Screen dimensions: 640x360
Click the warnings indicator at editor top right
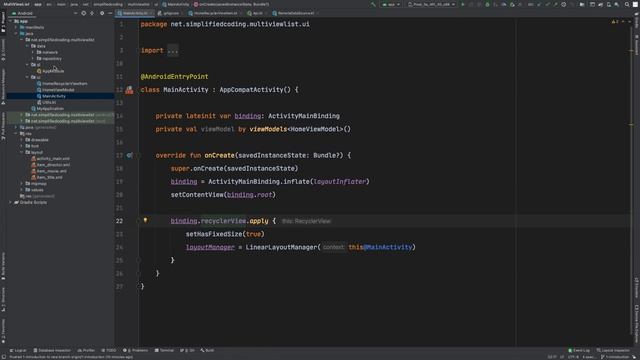tap(615, 21)
